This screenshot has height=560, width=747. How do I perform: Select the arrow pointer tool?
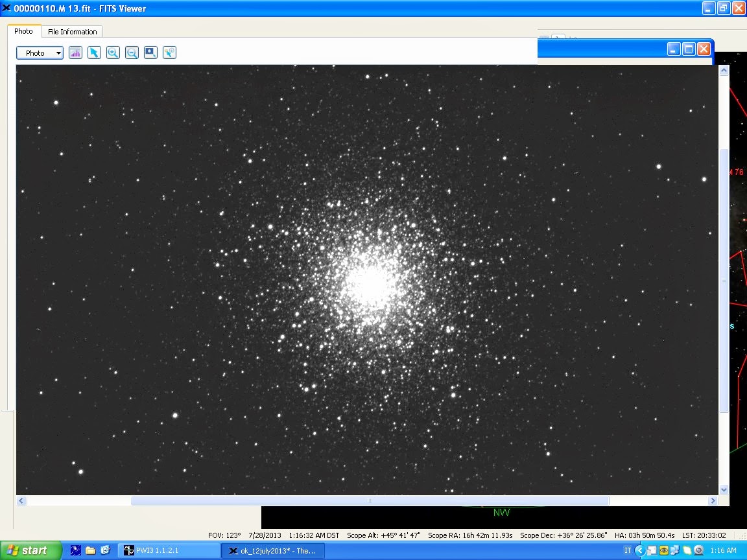coord(94,53)
